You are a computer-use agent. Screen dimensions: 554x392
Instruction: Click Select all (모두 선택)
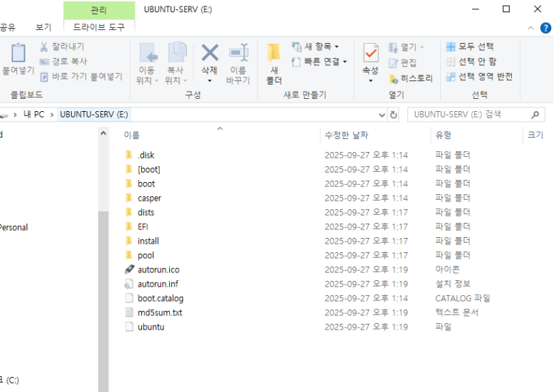(470, 47)
